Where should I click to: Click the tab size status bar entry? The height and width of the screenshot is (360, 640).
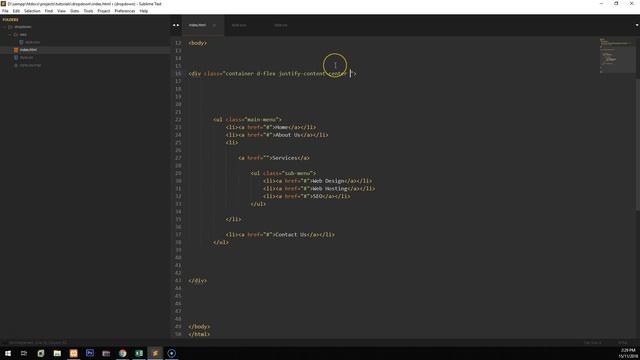pos(593,343)
